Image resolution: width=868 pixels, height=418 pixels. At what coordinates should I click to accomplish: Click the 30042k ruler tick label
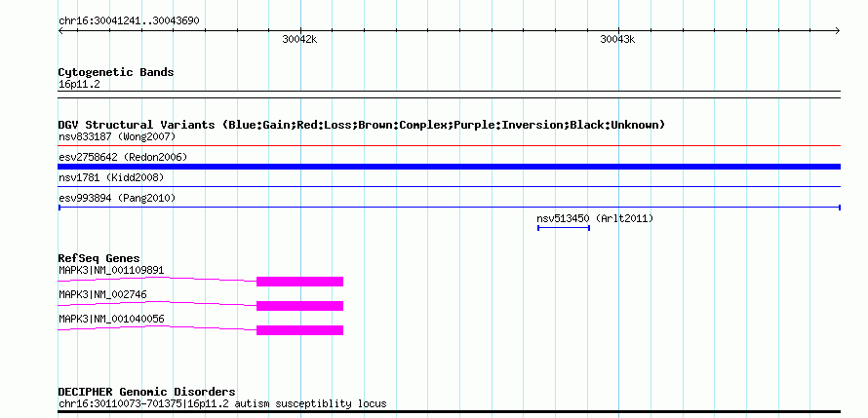click(299, 39)
